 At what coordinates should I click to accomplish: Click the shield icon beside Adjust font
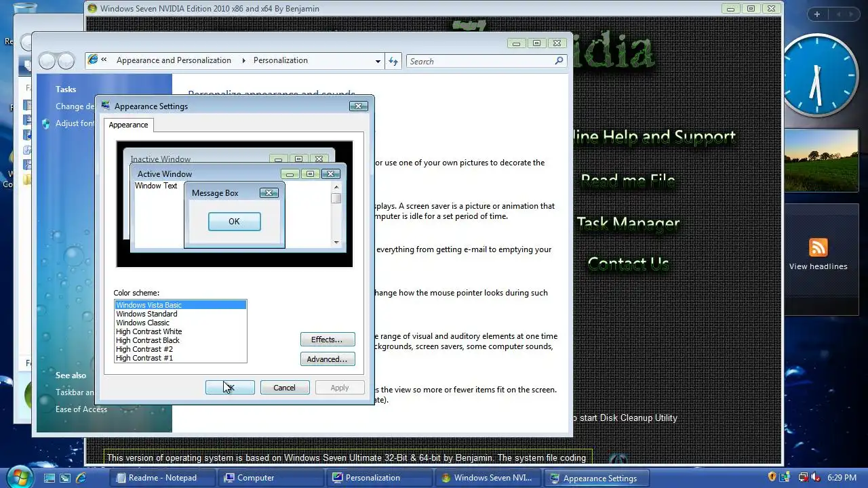click(x=46, y=124)
